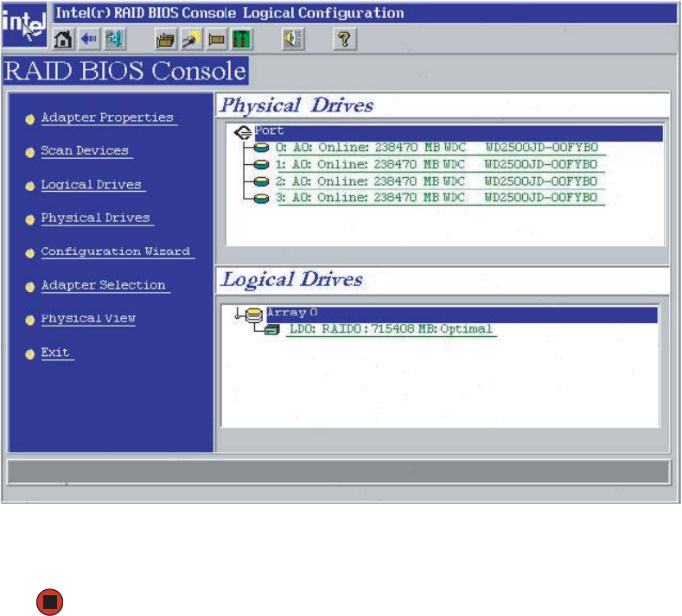The image size is (682, 616).
Task: Open Adapter Selection
Action: coord(104,285)
